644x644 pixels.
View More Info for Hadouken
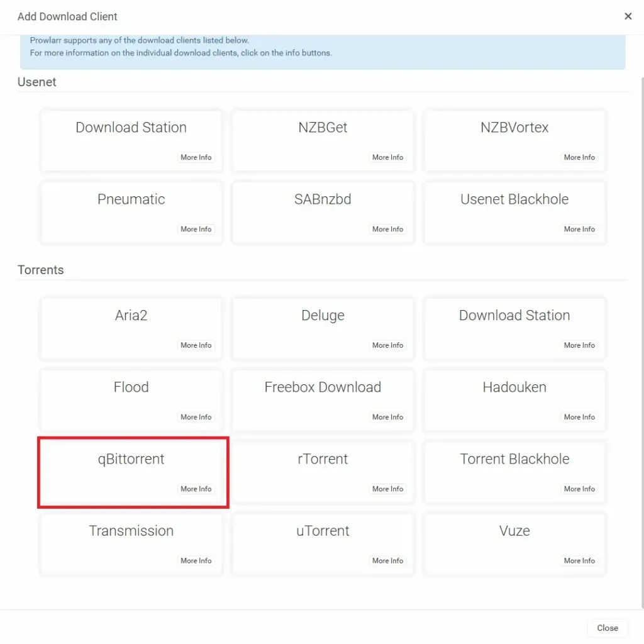tap(579, 417)
